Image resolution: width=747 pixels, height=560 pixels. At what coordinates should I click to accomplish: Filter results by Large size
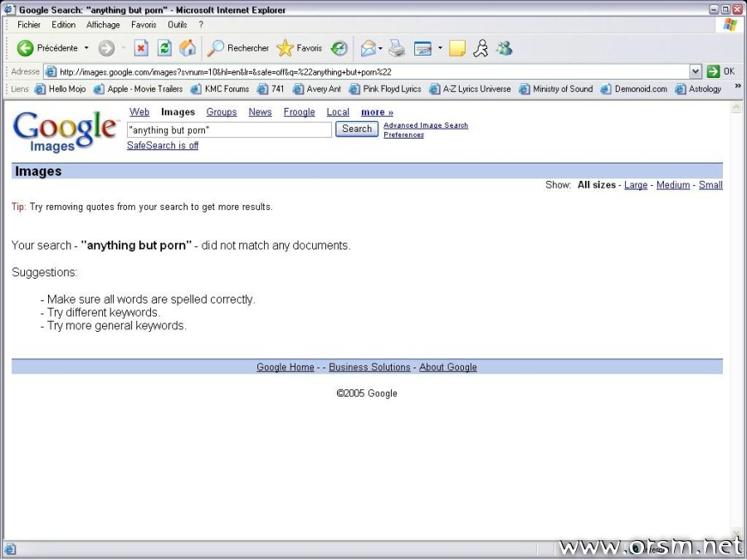tap(636, 185)
